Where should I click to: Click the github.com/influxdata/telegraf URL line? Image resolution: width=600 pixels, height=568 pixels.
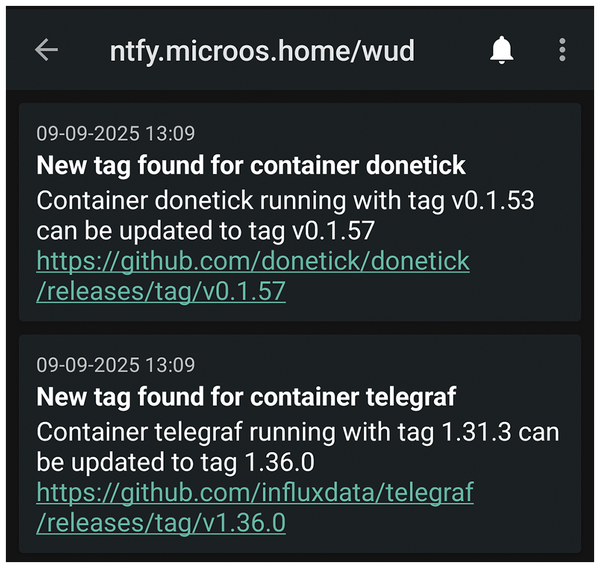click(255, 492)
